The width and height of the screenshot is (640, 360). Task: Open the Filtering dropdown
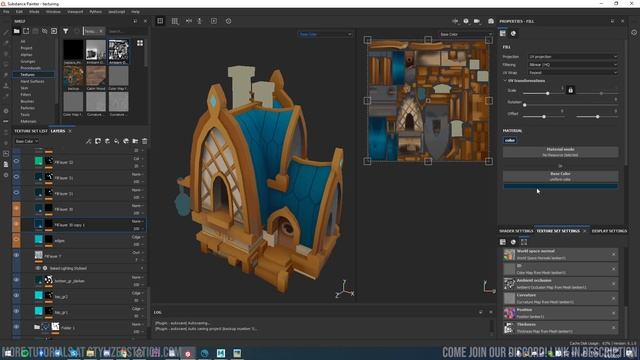pyautogui.click(x=573, y=64)
